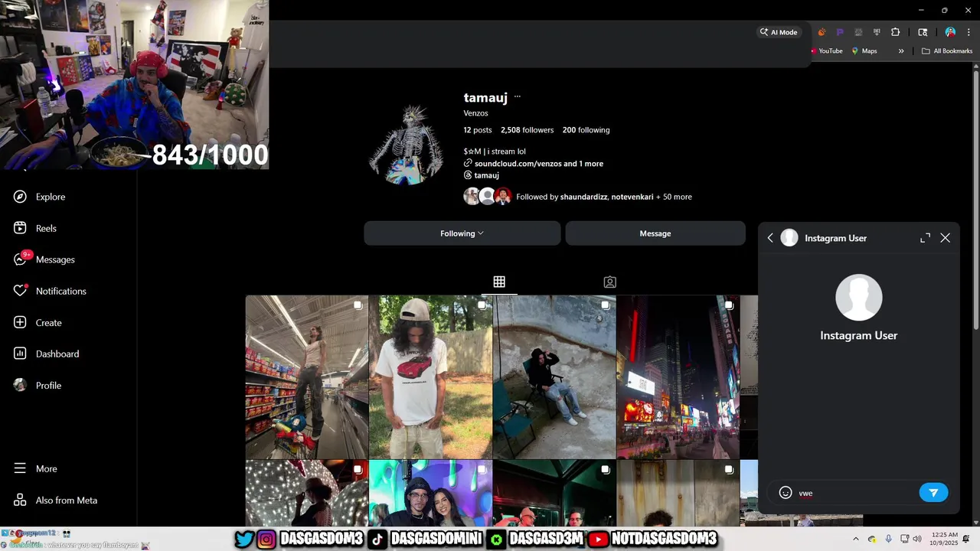Open the purple P extension icon
Image resolution: width=980 pixels, height=551 pixels.
coord(840,32)
